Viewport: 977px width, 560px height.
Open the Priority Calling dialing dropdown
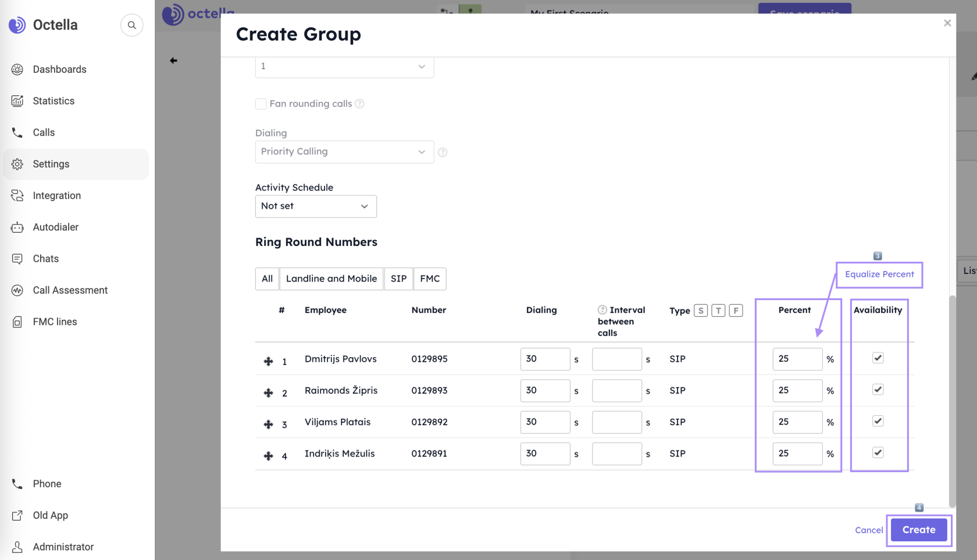[x=344, y=152]
